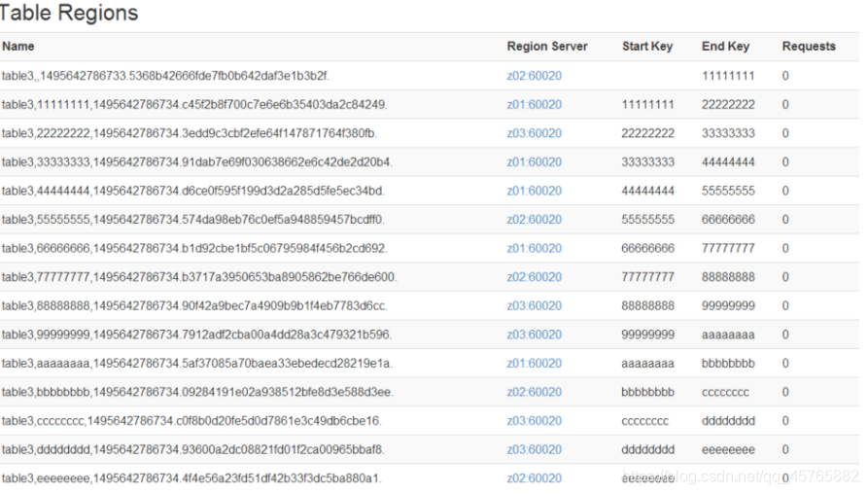Image resolution: width=868 pixels, height=494 pixels.
Task: Open the z02:60020 link in the start key 77777777 row
Action: pyautogui.click(x=535, y=277)
